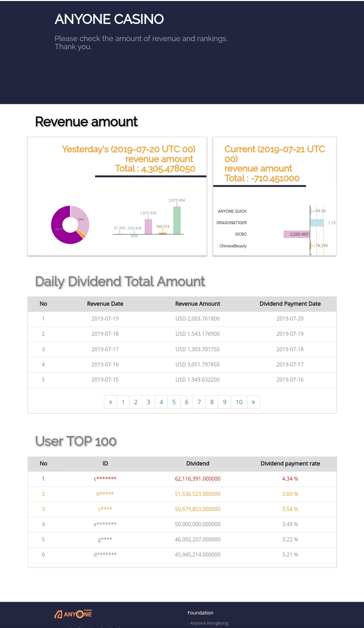Click the Revenue Amount column header
Image resolution: width=364 pixels, height=628 pixels.
coord(198,304)
